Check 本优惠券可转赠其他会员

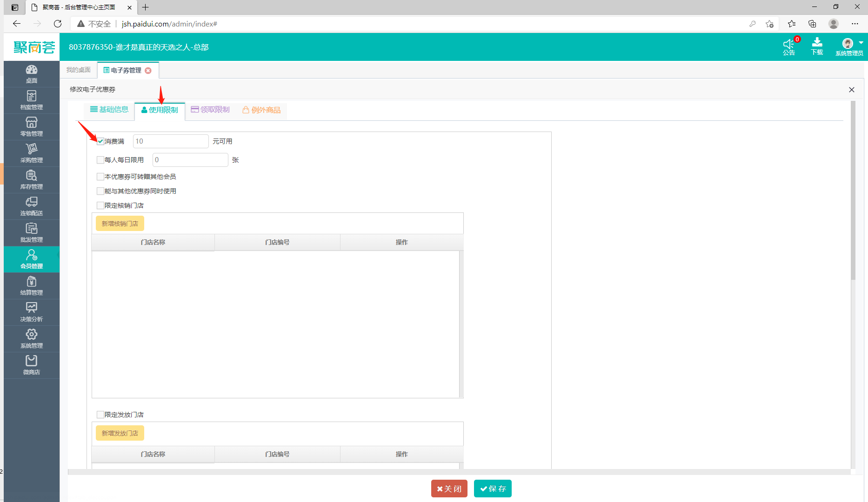(x=100, y=177)
